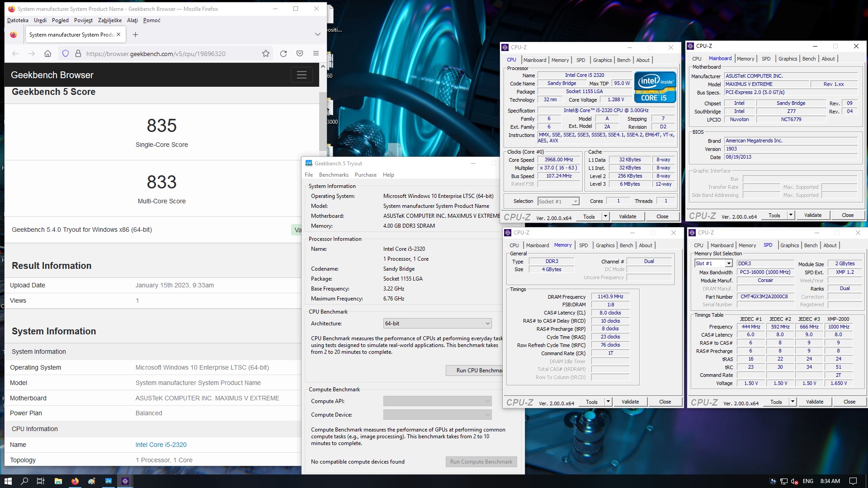Open File Explorer from the taskbar
Image resolution: width=868 pixels, height=488 pixels.
coord(58,481)
